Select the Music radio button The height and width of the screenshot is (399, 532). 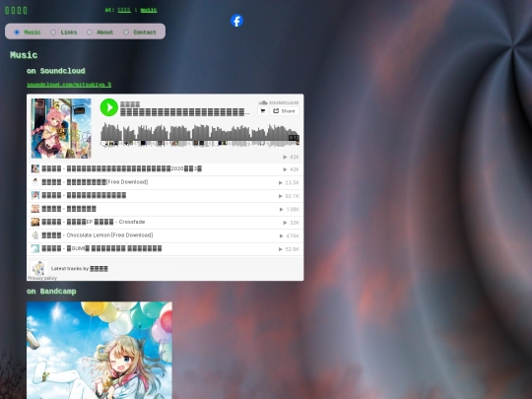pos(17,33)
